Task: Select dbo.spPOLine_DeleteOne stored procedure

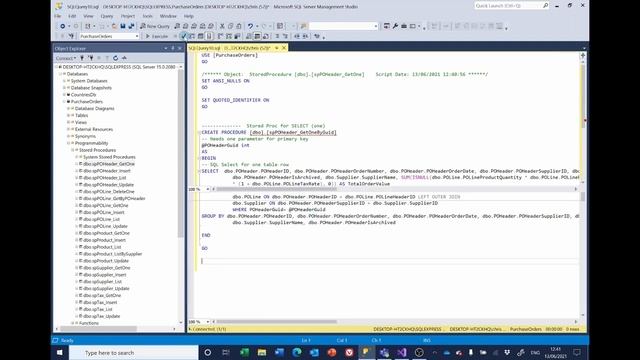Action: (109, 191)
